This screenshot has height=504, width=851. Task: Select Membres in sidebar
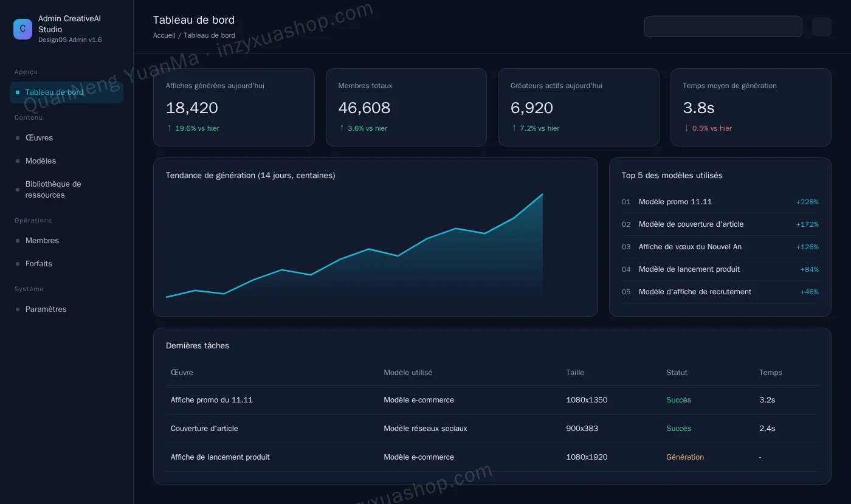[66, 241]
